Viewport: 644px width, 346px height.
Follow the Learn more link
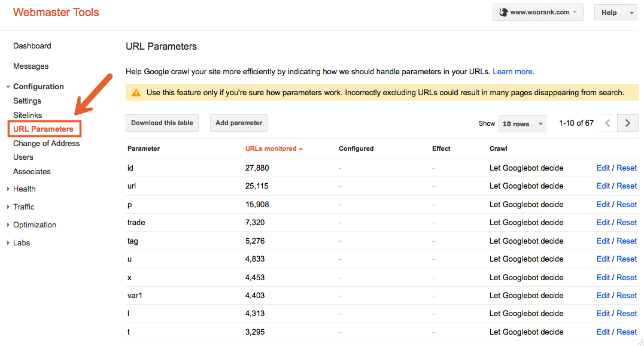point(514,71)
